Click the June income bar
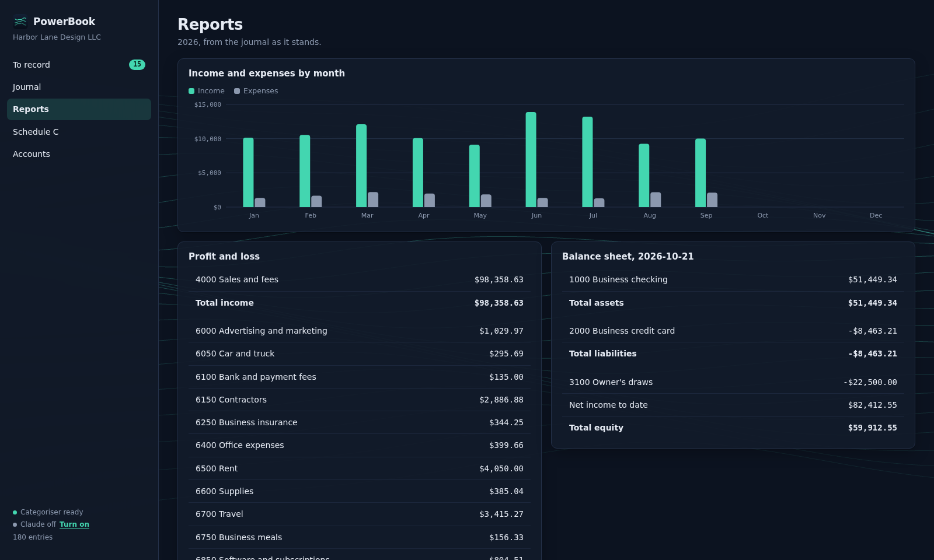This screenshot has height=560, width=934. (x=531, y=159)
